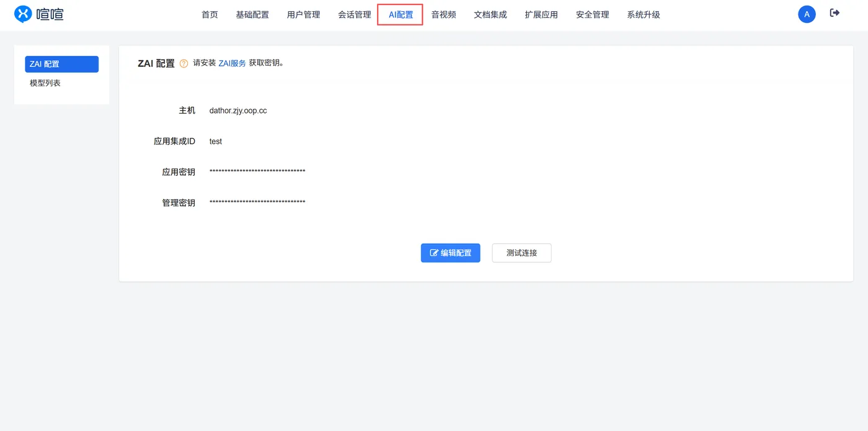Image resolution: width=868 pixels, height=431 pixels.
Task: Click the orange help question-mark icon
Action: pyautogui.click(x=184, y=63)
